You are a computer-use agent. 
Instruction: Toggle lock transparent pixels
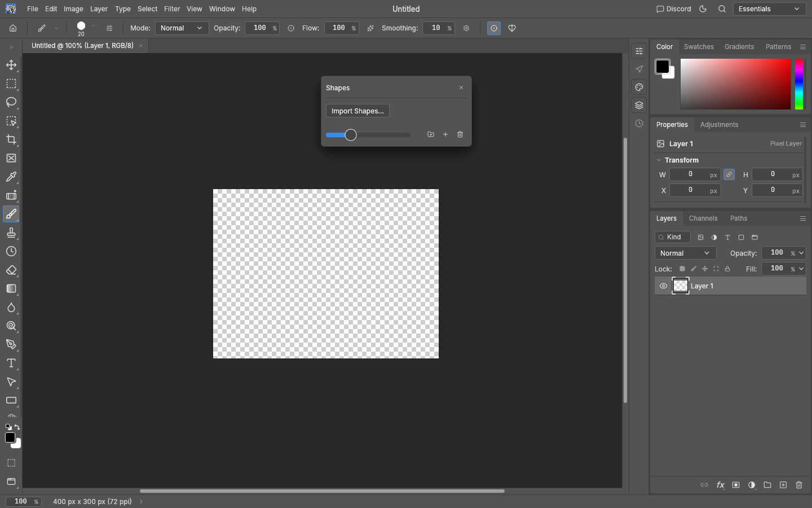(x=682, y=269)
